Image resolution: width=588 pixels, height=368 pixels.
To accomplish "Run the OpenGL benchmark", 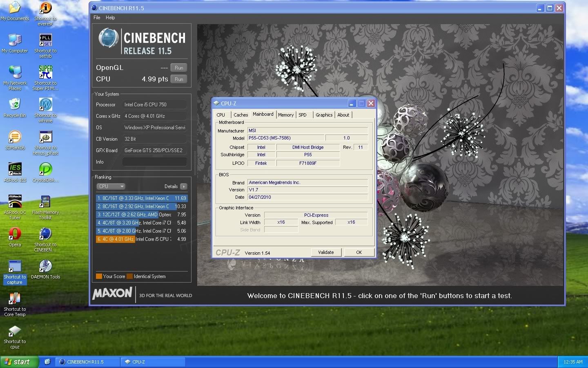I will tap(179, 68).
